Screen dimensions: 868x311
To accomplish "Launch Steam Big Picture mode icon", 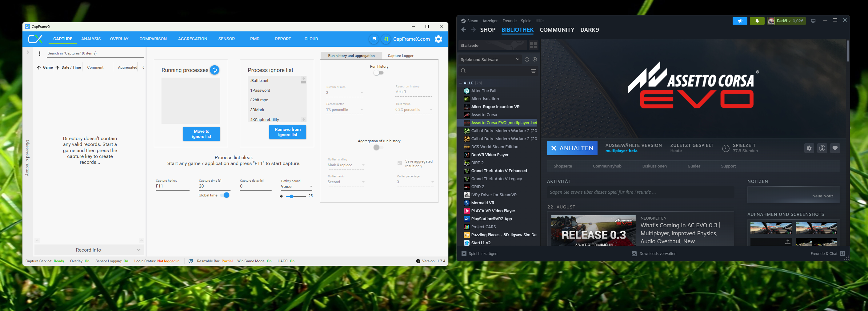I will (x=813, y=21).
